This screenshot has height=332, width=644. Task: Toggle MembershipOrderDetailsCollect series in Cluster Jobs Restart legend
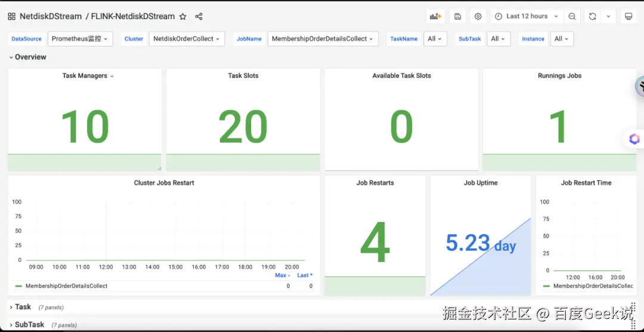click(x=67, y=286)
